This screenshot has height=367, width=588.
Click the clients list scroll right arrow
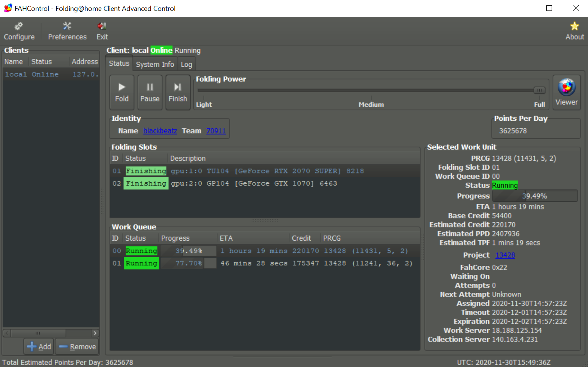95,333
